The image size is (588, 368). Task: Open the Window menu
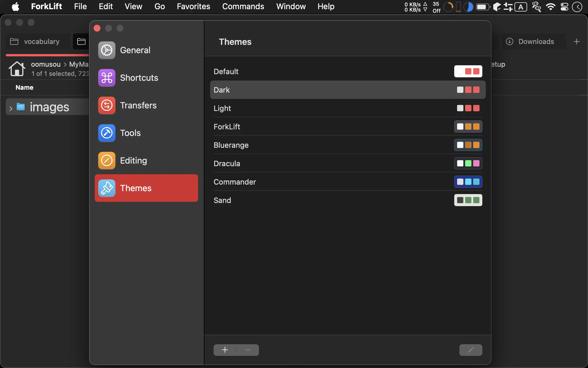coord(291,6)
